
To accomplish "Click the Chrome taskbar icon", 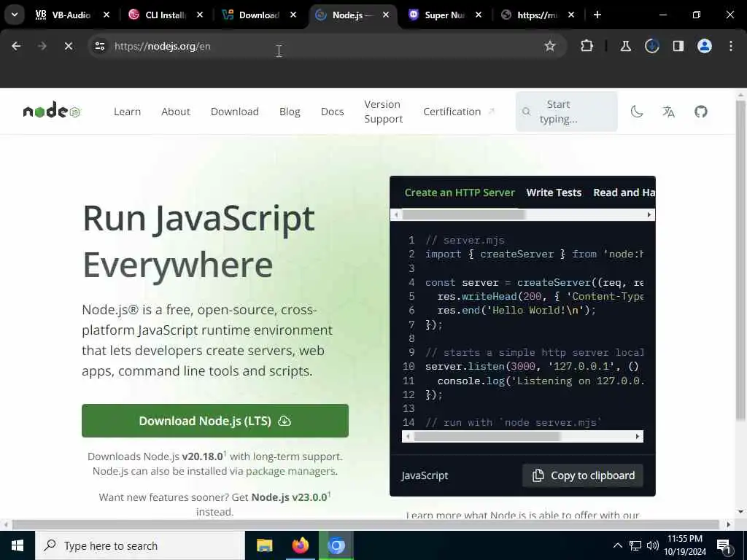I will pyautogui.click(x=336, y=545).
